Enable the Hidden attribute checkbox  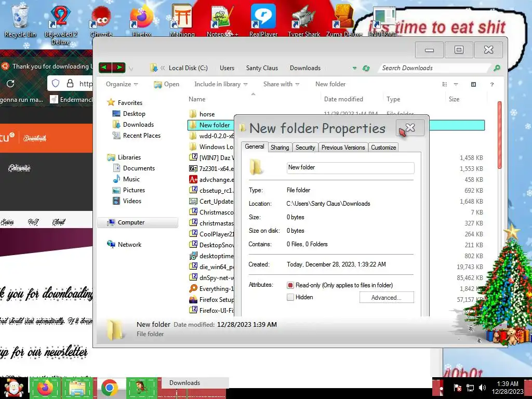click(290, 297)
